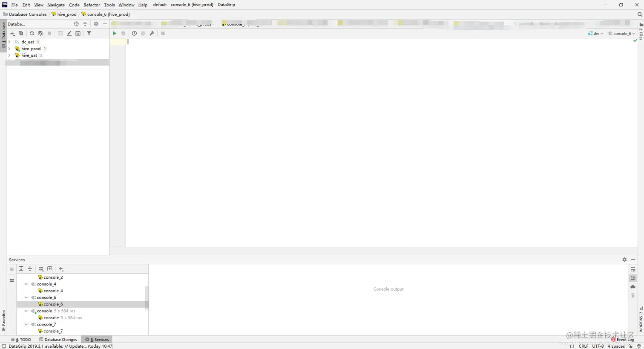Switch to the 6: TODO tab
The image size is (644, 349).
click(x=21, y=340)
